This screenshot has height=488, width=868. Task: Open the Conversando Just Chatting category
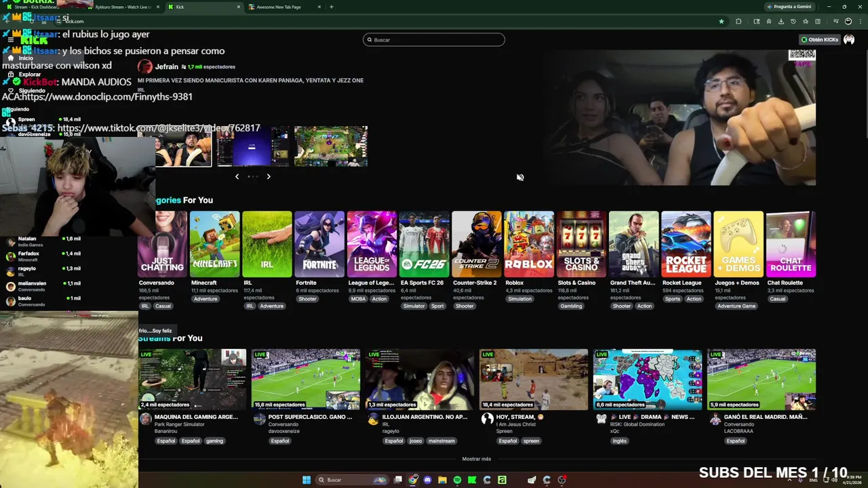click(x=163, y=244)
